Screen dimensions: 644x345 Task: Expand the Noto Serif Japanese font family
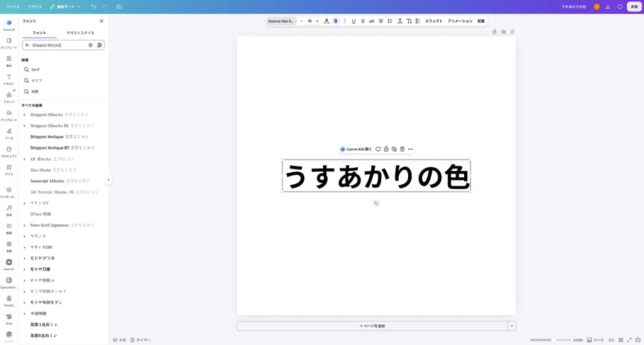25,225
